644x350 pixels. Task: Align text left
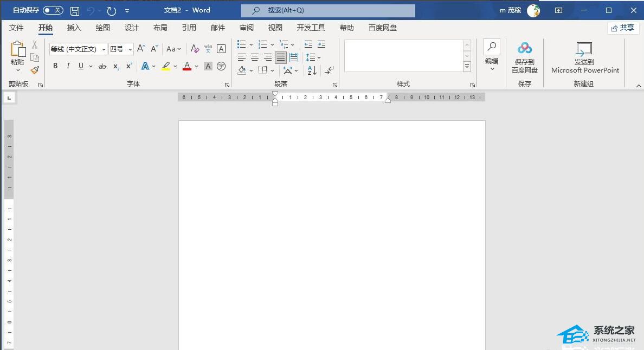tap(242, 57)
